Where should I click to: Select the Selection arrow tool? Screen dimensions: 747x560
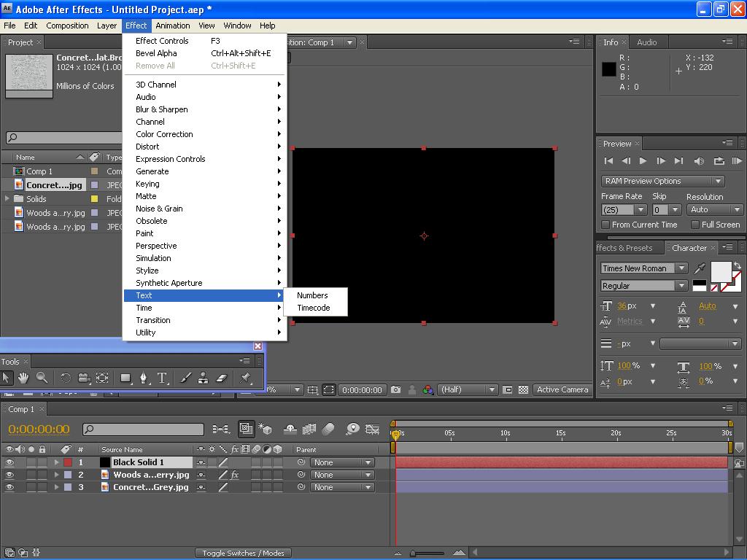[x=6, y=378]
